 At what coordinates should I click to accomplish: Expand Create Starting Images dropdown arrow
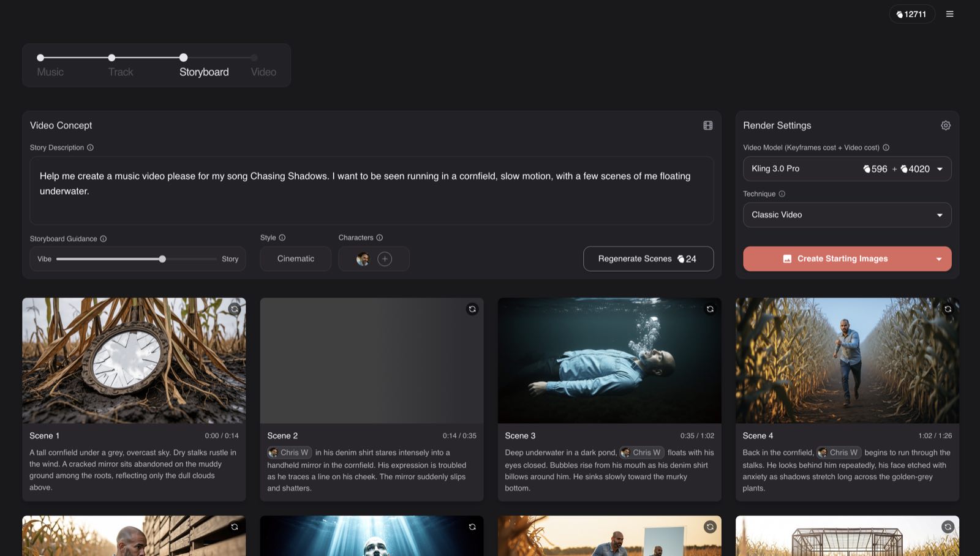tap(939, 259)
